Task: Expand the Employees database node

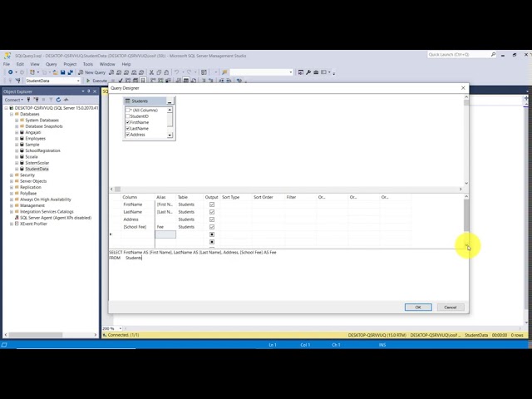Action: pos(17,139)
